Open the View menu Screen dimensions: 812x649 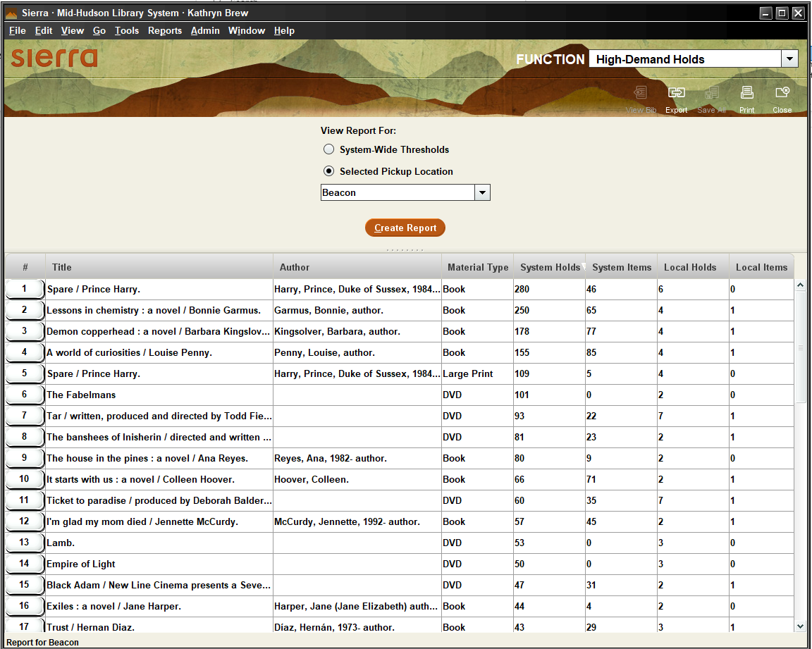pyautogui.click(x=73, y=30)
